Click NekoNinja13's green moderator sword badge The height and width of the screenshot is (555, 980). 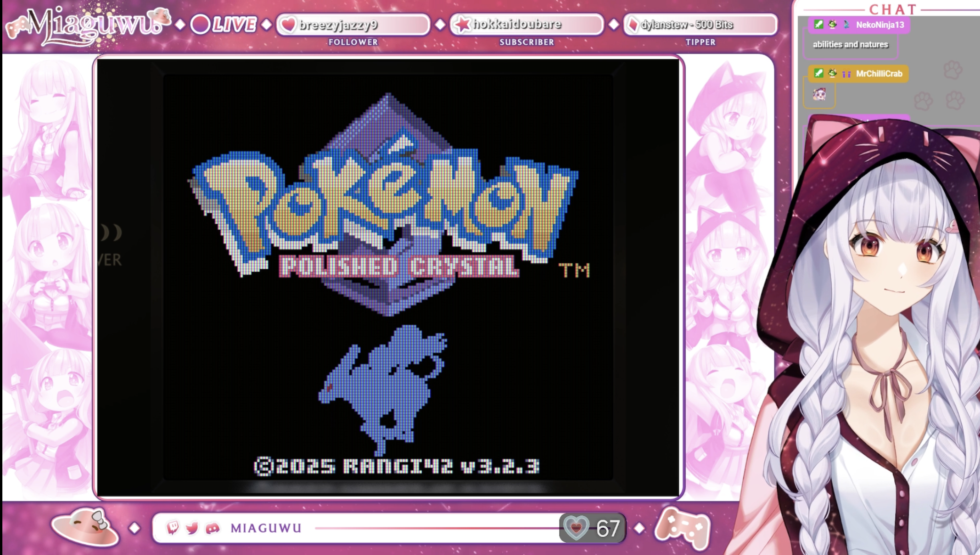tap(819, 24)
